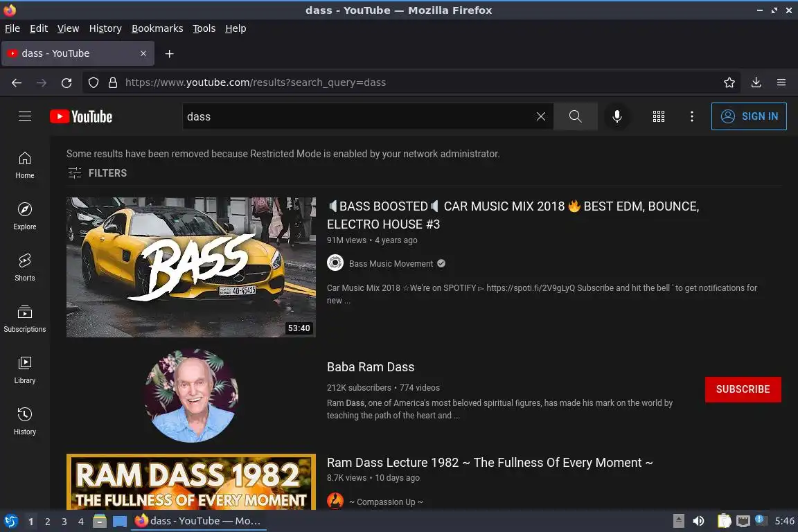Open the FILTERS options

pyautogui.click(x=97, y=173)
